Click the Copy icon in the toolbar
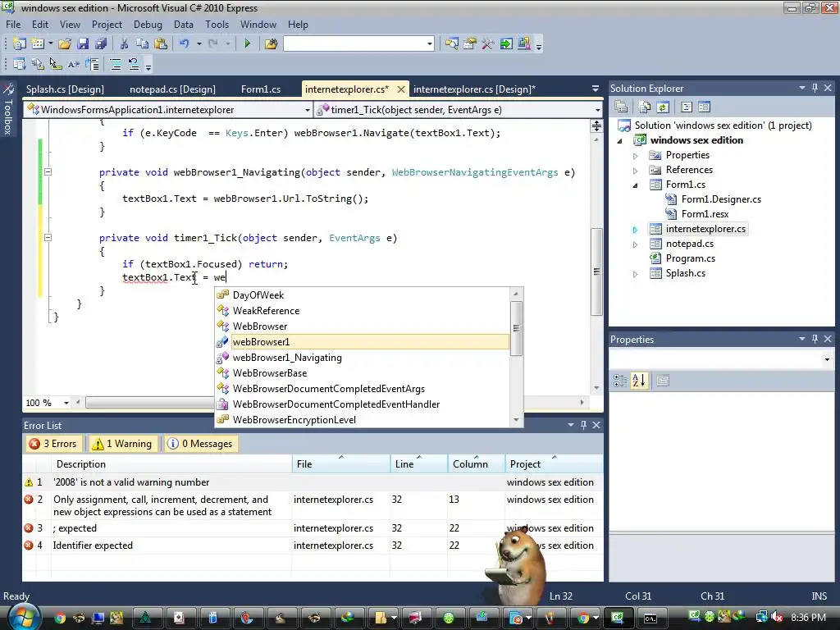The height and width of the screenshot is (630, 840). pos(142,44)
